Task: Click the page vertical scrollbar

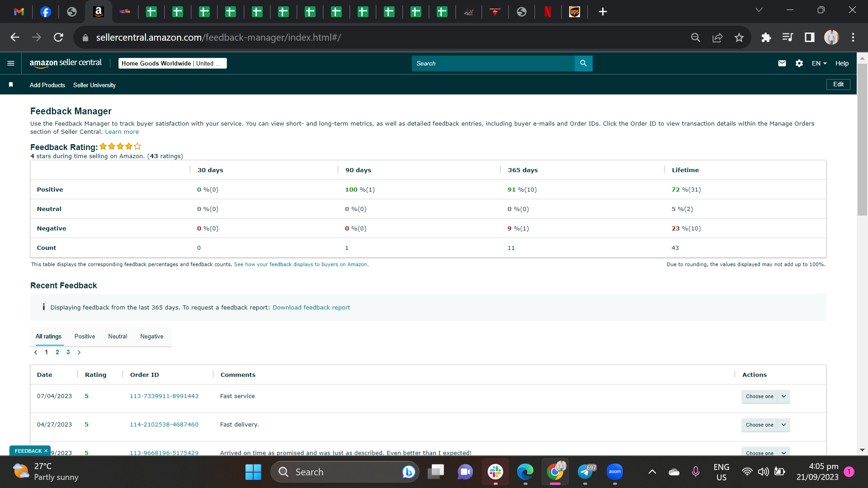Action: point(862,140)
